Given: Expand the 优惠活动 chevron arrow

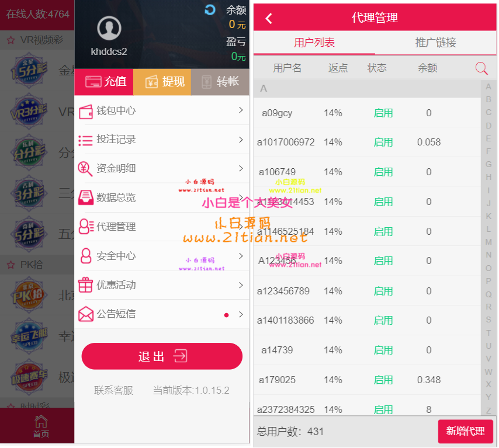Looking at the screenshot, I should tap(241, 285).
